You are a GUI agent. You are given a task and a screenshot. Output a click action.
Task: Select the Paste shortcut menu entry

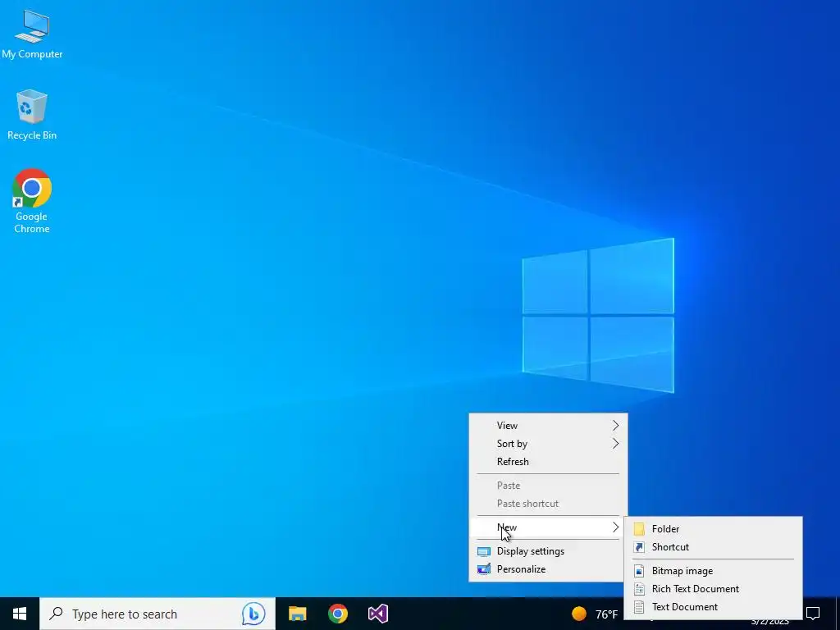[548, 504]
